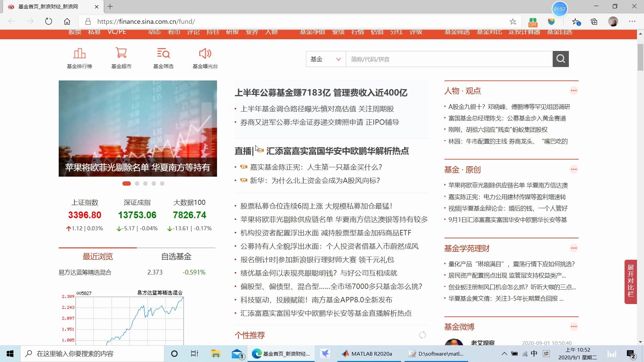Click the 简称/代码/拼音 search field

pyautogui.click(x=449, y=59)
